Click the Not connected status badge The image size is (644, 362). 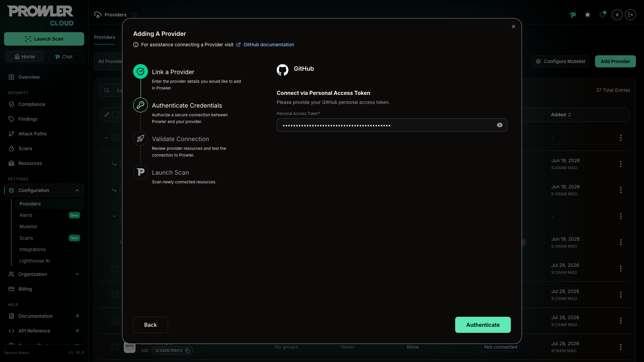click(500, 347)
